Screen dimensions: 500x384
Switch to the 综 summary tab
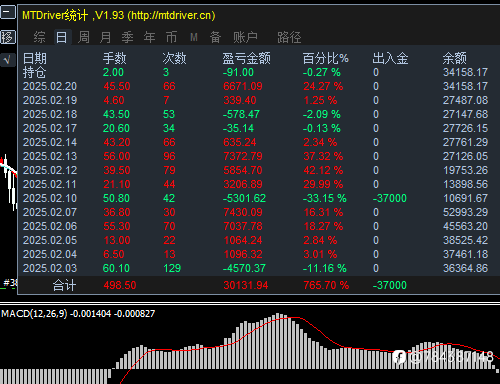(x=39, y=37)
